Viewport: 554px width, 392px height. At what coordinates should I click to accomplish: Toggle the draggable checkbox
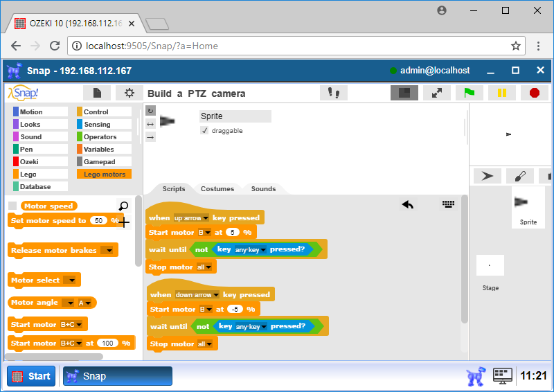click(x=204, y=130)
